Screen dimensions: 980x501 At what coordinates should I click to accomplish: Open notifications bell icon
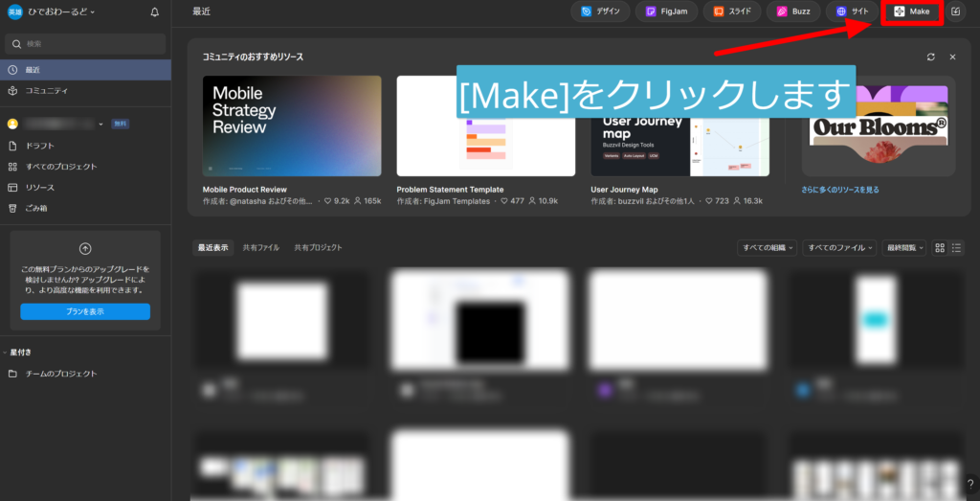155,12
